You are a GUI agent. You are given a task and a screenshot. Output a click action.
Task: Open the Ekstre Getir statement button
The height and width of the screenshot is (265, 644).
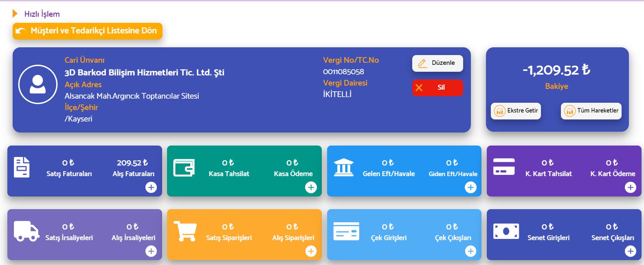pos(516,111)
